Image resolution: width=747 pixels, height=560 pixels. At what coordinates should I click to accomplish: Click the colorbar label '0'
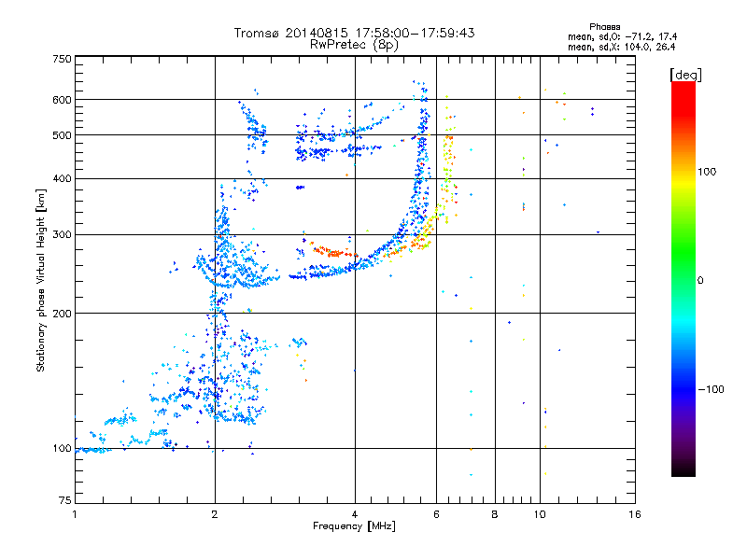(x=700, y=281)
